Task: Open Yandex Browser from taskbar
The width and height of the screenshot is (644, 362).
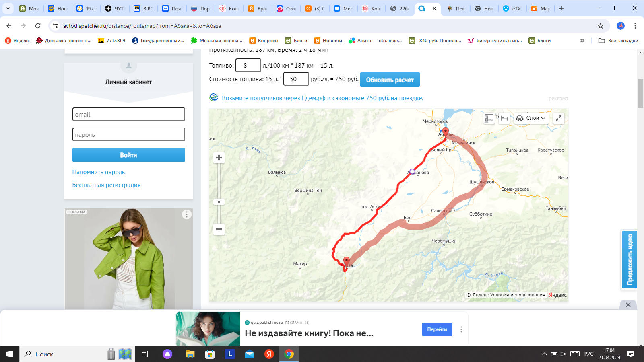Action: point(269,354)
